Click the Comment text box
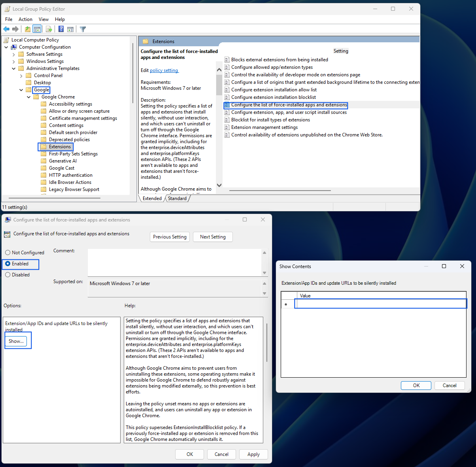 (x=175, y=263)
